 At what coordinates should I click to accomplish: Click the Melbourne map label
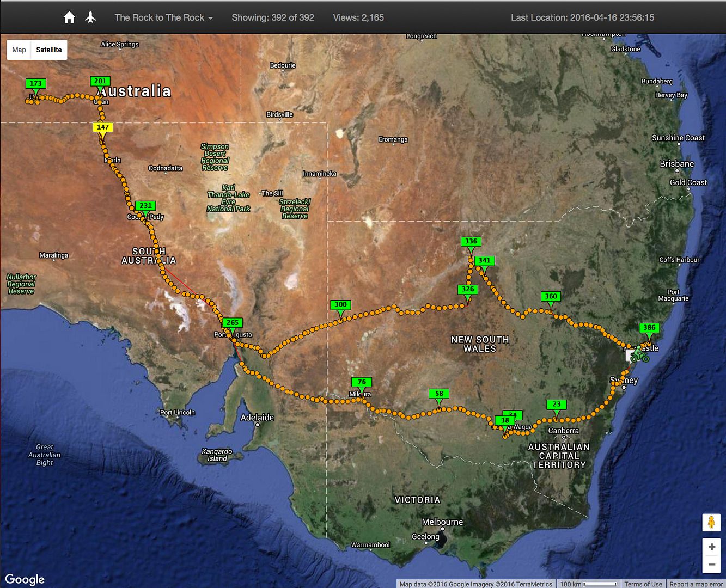(442, 522)
